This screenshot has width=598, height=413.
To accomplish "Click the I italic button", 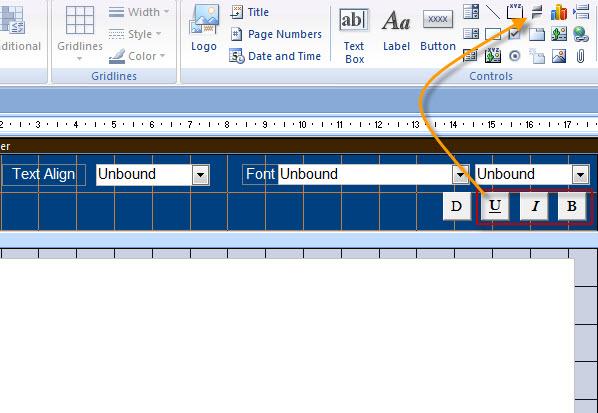I will (x=534, y=206).
